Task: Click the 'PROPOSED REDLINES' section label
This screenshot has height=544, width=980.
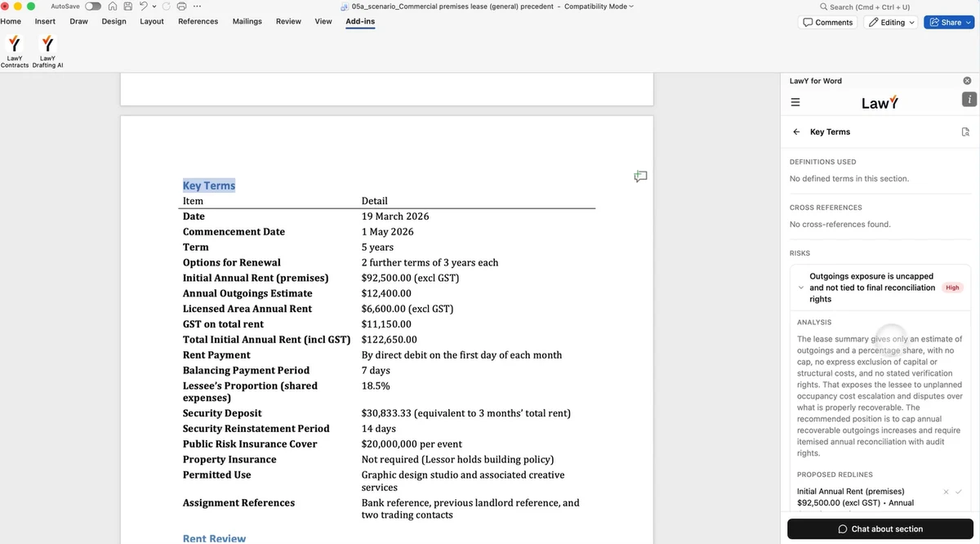Action: click(x=835, y=475)
